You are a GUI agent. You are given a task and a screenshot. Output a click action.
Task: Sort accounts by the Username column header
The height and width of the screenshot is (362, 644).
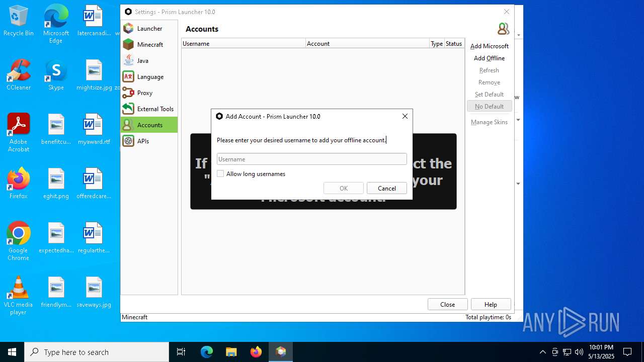click(244, 44)
